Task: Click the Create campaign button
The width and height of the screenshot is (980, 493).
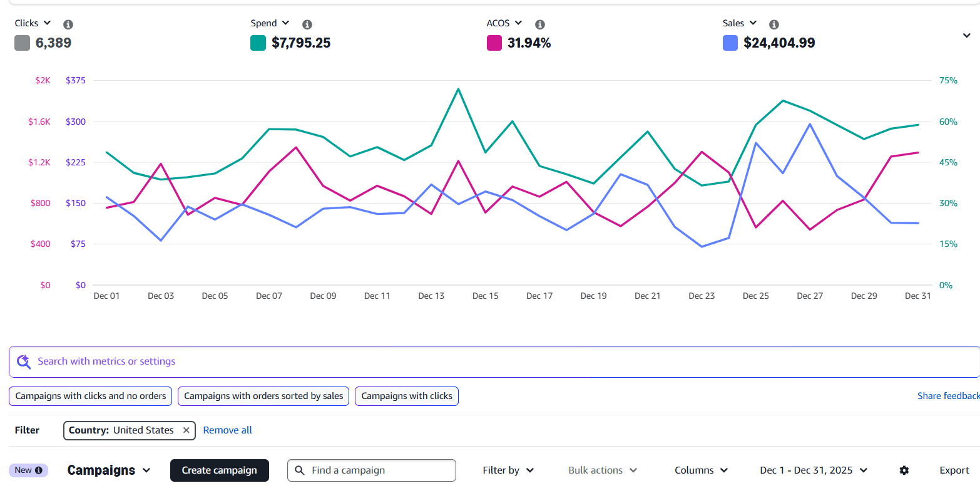Action: pos(220,470)
